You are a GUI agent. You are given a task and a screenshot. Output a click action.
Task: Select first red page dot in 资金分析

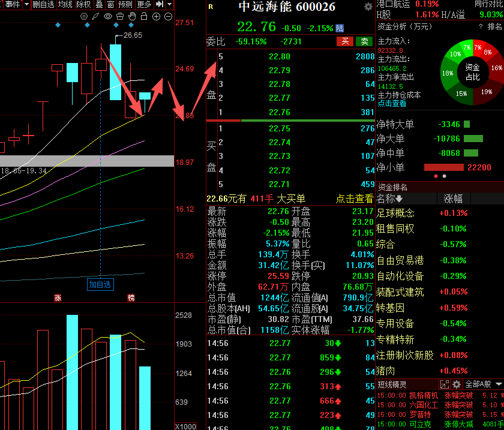tap(436, 176)
